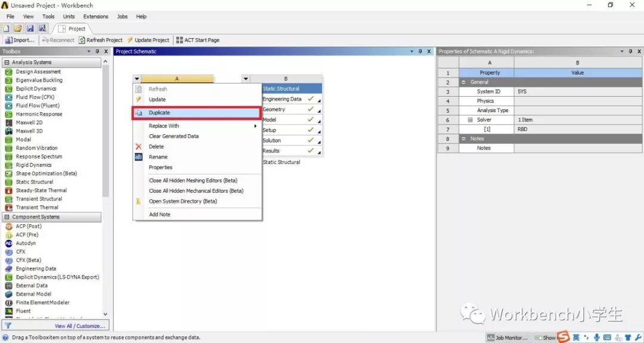Click the Import button
The height and width of the screenshot is (343, 644).
coord(20,40)
